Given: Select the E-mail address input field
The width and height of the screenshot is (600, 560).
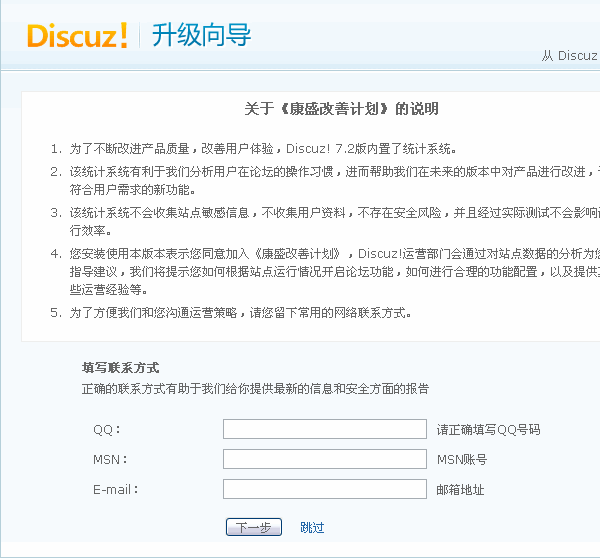Looking at the screenshot, I should click(324, 489).
